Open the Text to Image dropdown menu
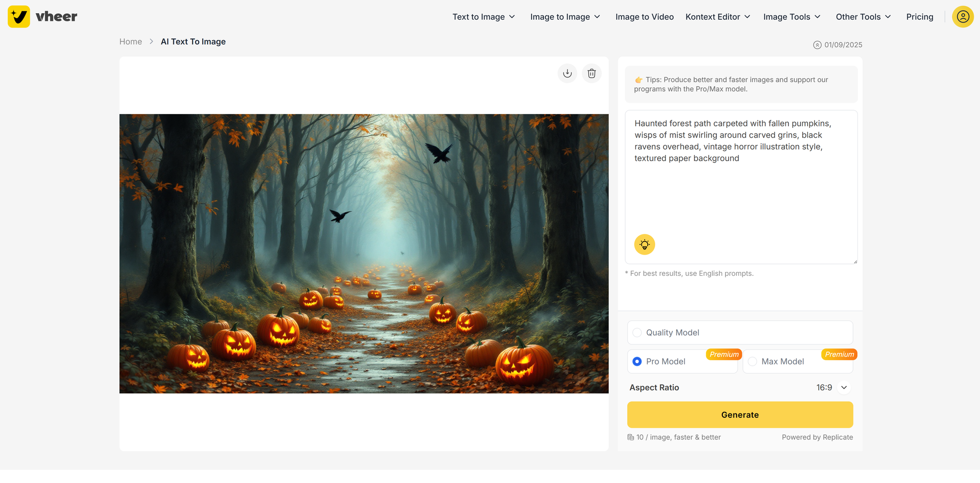Viewport: 980px width, 483px height. coord(483,17)
